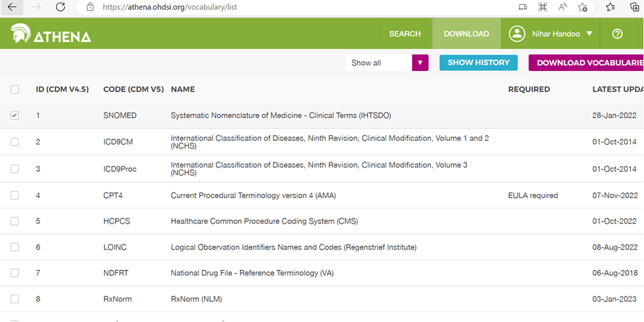Toggle the select-all header checkbox
This screenshot has width=644, height=322.
pos(15,89)
